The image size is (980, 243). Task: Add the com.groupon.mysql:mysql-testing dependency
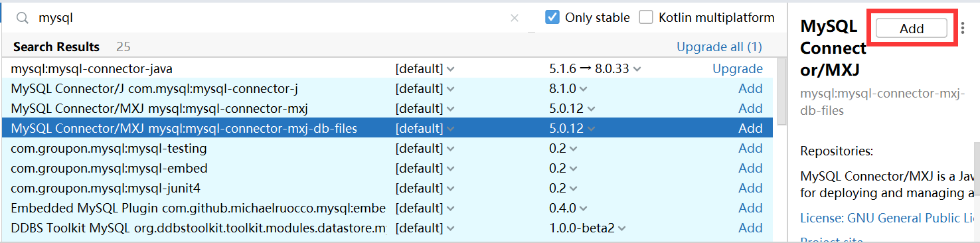pyautogui.click(x=750, y=148)
